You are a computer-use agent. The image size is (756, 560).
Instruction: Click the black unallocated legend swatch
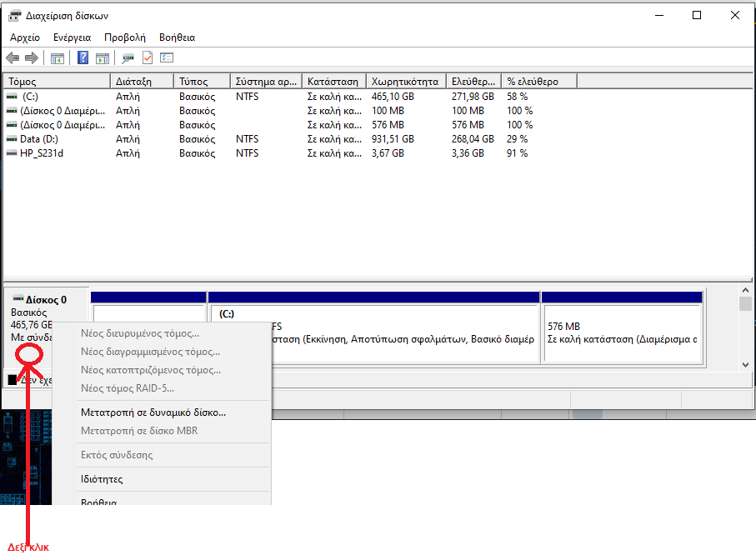(13, 380)
